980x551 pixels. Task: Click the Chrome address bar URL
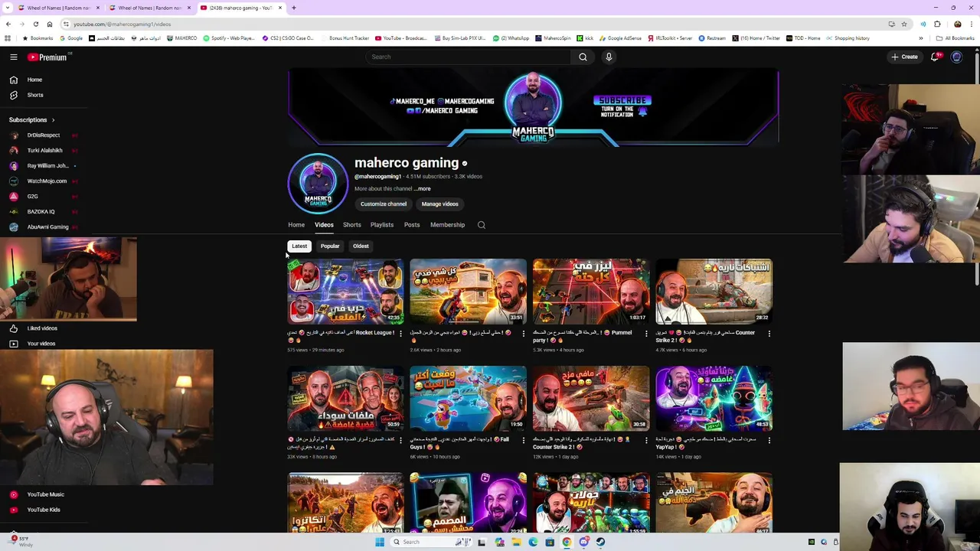[122, 24]
